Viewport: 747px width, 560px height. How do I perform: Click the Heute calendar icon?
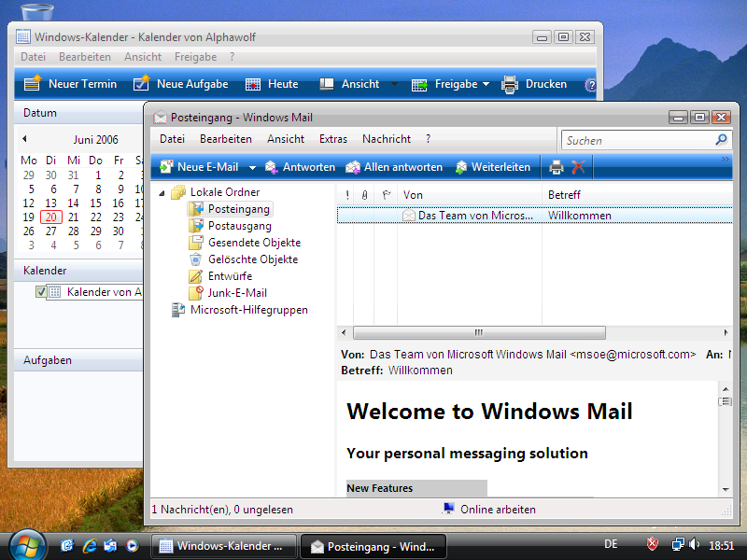(253, 84)
